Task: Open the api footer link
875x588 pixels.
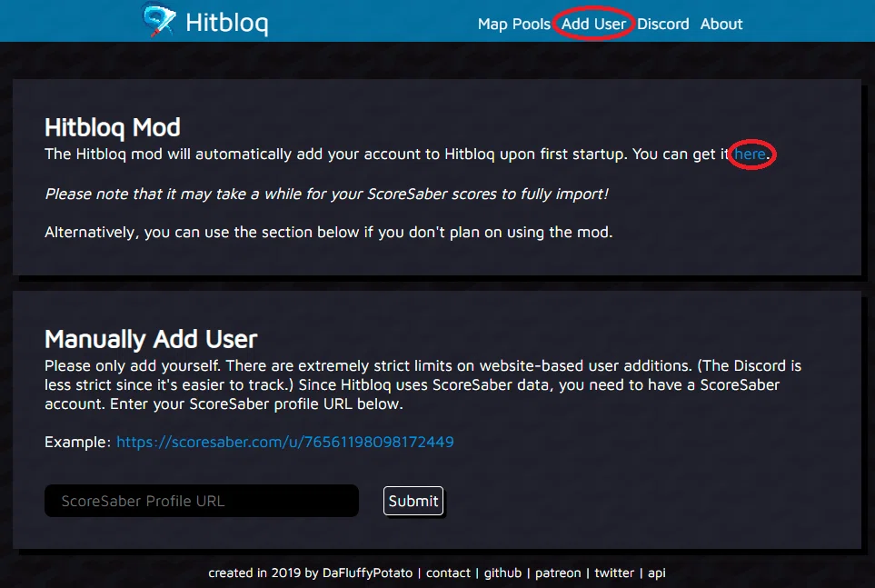Action: 656,573
